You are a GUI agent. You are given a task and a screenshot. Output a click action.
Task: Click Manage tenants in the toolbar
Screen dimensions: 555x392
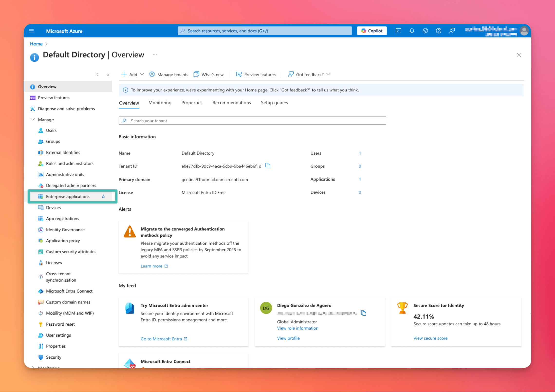coord(169,74)
